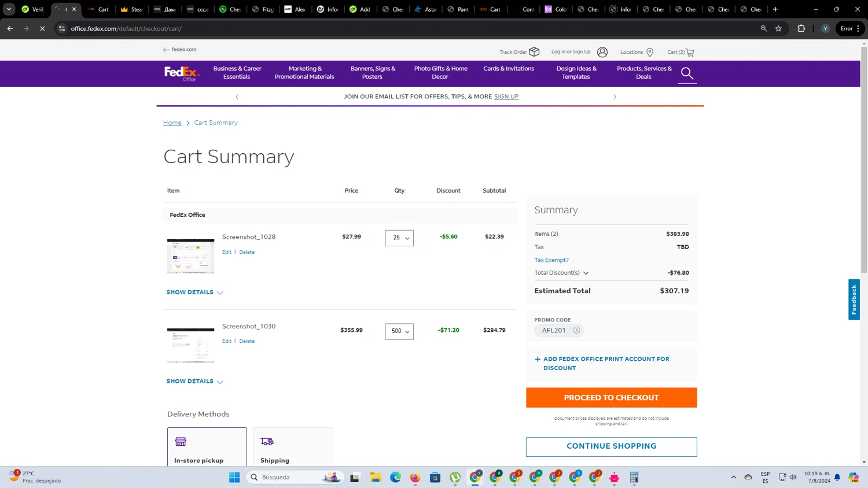Launch Microsoft Edge from taskbar
The image size is (868, 488).
click(395, 477)
